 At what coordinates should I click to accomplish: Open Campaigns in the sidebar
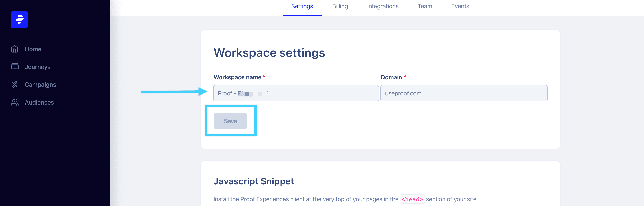point(40,85)
